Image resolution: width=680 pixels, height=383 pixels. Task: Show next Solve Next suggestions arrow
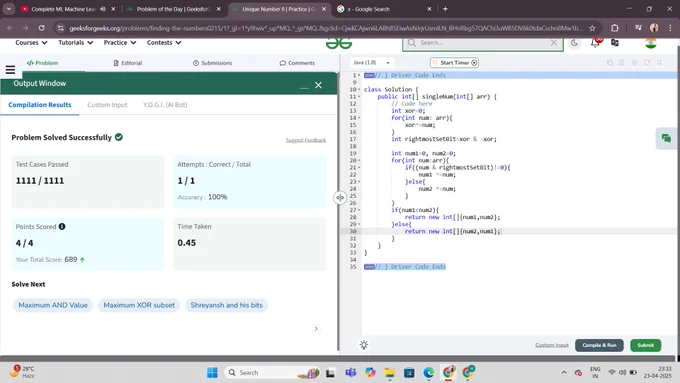pyautogui.click(x=316, y=329)
